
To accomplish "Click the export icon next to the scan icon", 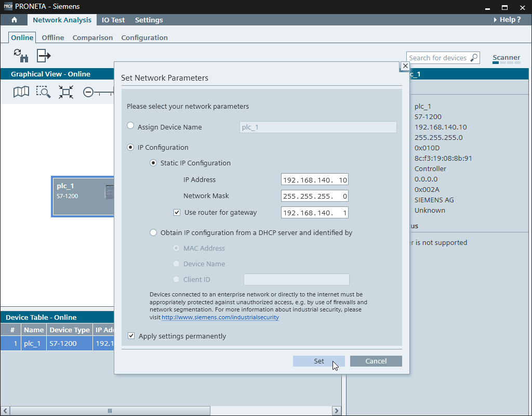I will point(43,55).
